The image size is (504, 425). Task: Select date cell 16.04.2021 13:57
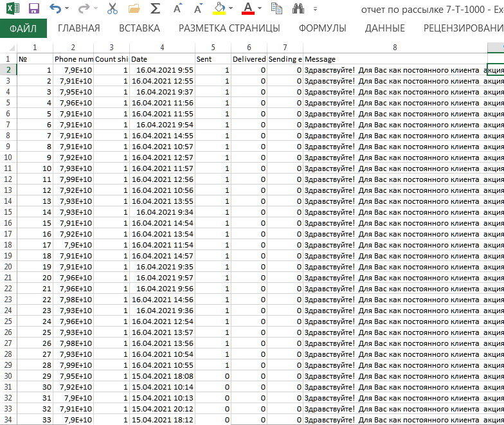pos(162,332)
